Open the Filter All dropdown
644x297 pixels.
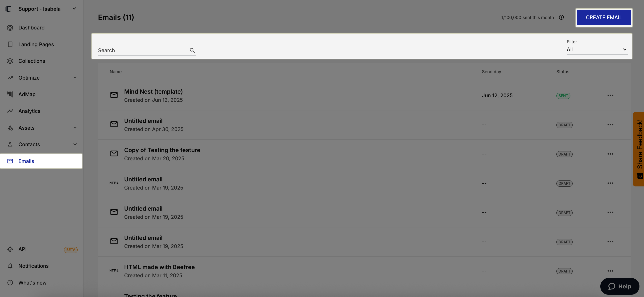[x=597, y=50]
